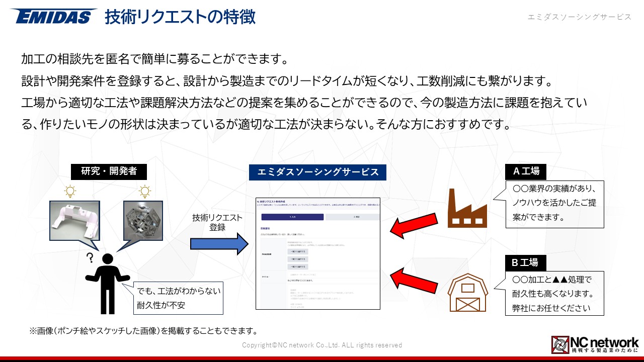Switch to the 1. 入力 step tab
644x362 pixels.
[x=292, y=217]
